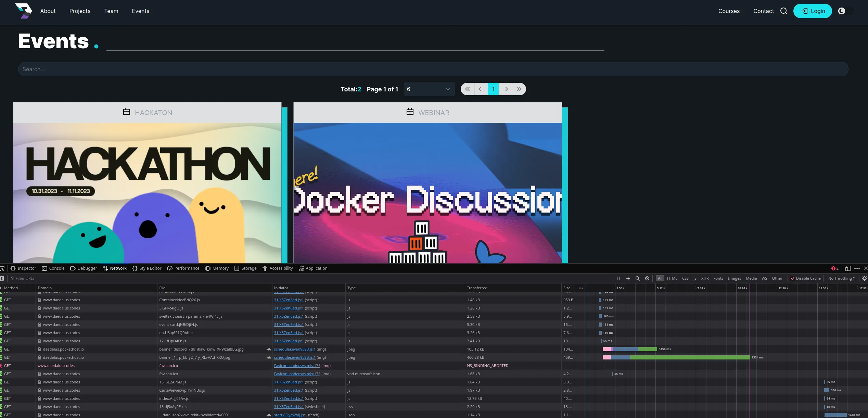This screenshot has width=868, height=418.
Task: Toggle responsive design mode icon
Action: point(847,268)
